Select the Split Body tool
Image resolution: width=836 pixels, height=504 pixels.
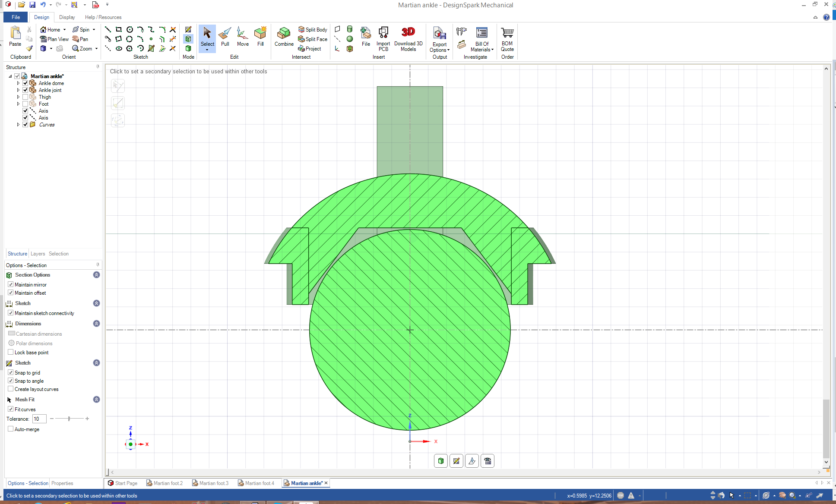coord(313,29)
